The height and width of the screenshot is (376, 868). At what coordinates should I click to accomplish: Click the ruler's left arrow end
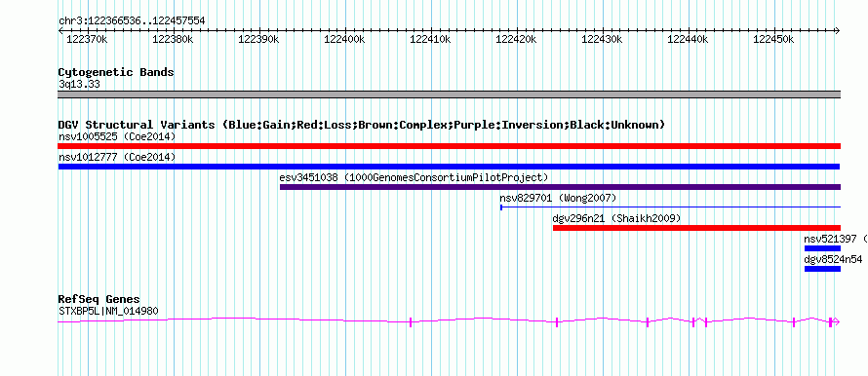60,31
